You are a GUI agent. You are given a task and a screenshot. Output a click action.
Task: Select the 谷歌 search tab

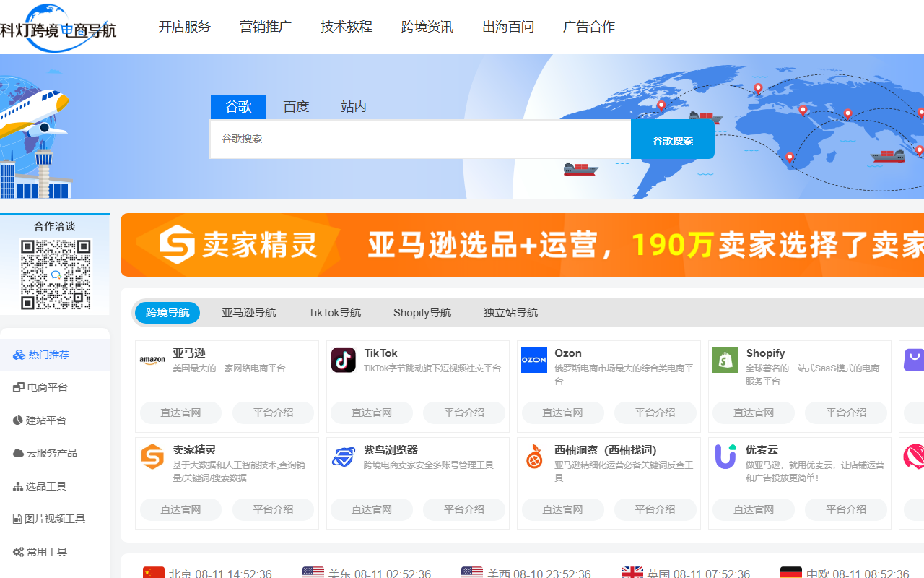(x=238, y=107)
